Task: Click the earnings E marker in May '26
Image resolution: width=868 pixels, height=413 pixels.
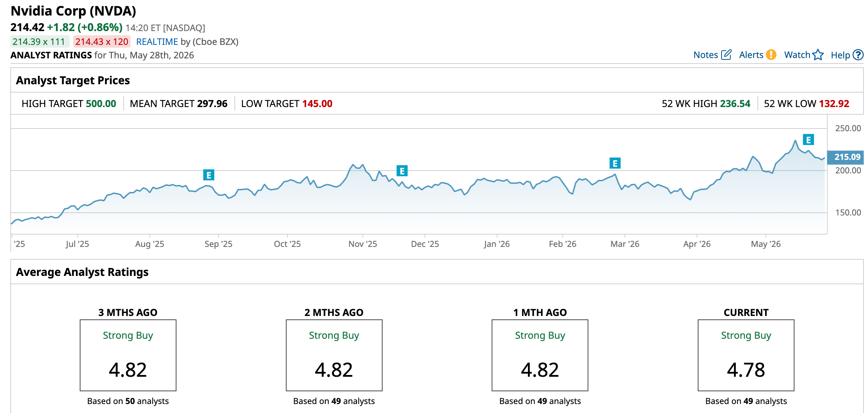Action: click(x=808, y=140)
